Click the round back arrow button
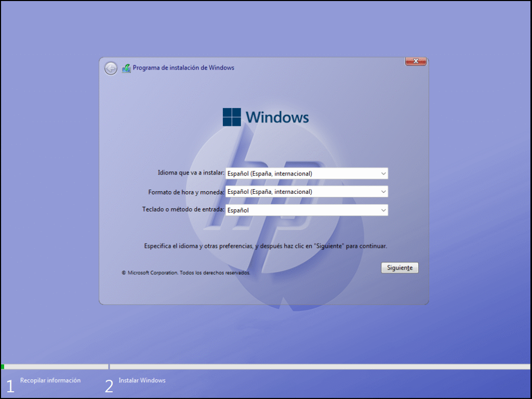Screen dimensions: 532x399 111,68
